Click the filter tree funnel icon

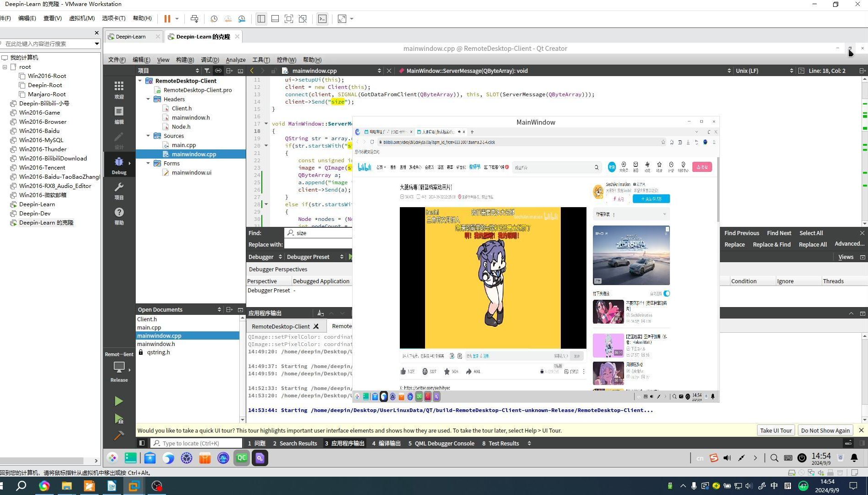pyautogui.click(x=207, y=71)
